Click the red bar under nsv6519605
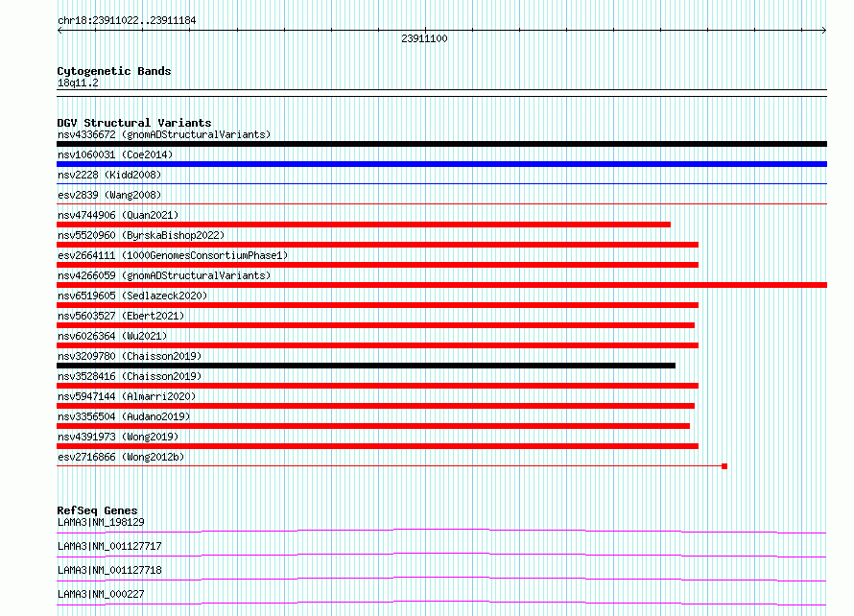Viewport: 854px width, 616px height. [377, 305]
